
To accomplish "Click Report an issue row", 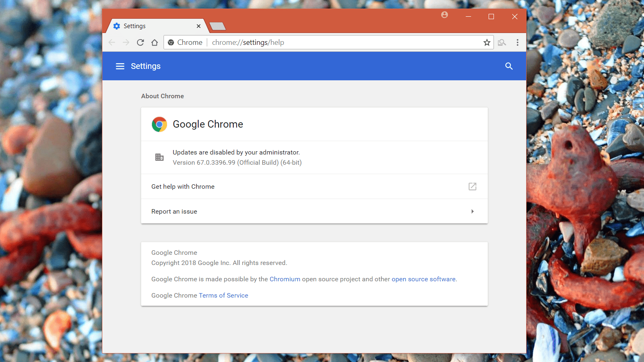I will pyautogui.click(x=314, y=211).
